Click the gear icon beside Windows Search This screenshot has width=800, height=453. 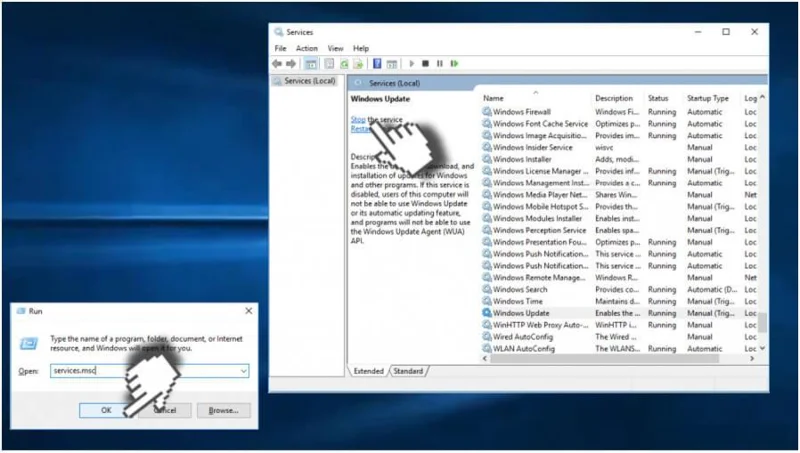[x=487, y=289]
